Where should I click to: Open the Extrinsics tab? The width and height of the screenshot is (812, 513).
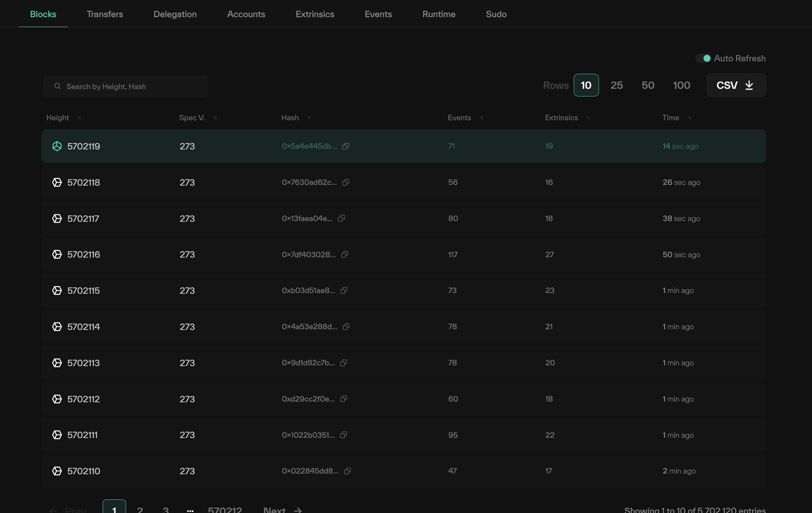(315, 14)
